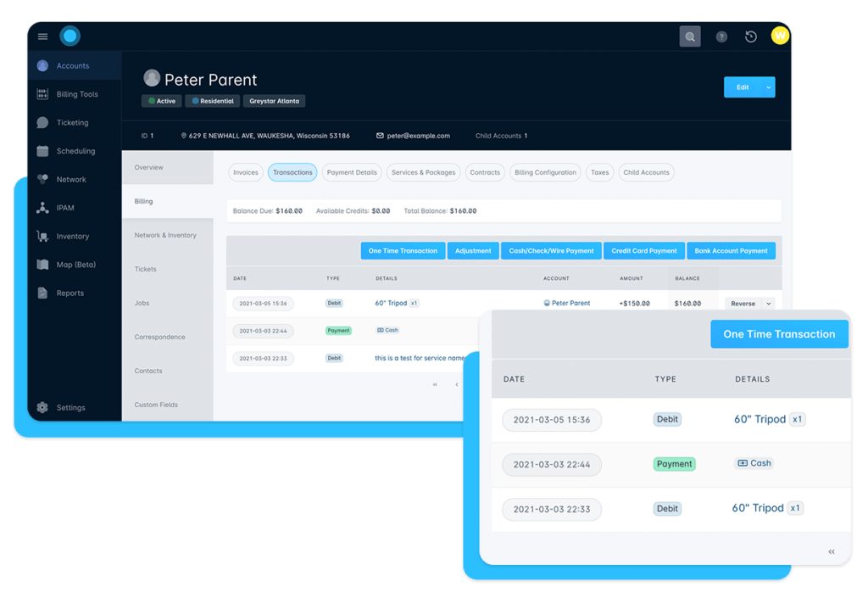Click the Residential badge

tap(213, 101)
